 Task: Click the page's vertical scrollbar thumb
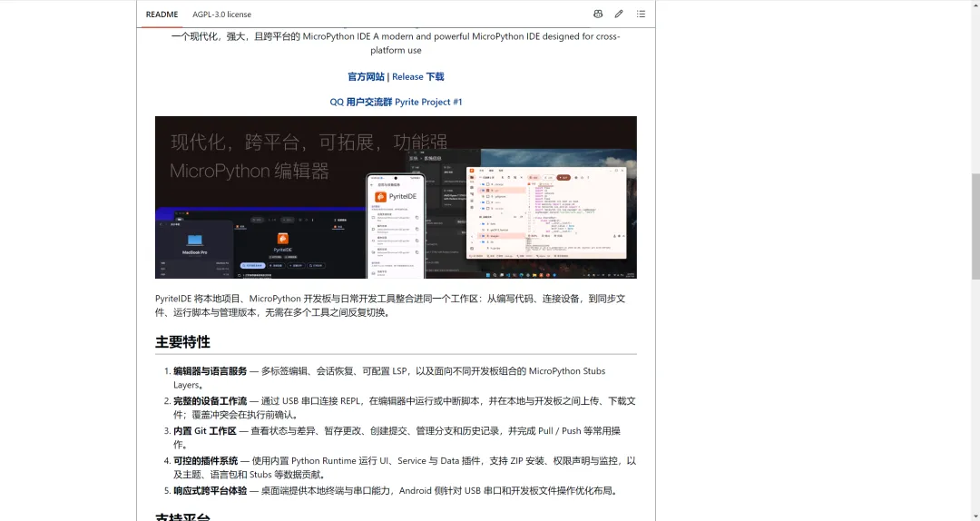[x=975, y=226]
